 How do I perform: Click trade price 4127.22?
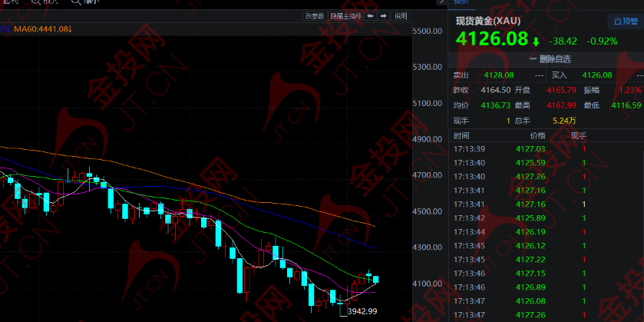pyautogui.click(x=530, y=260)
